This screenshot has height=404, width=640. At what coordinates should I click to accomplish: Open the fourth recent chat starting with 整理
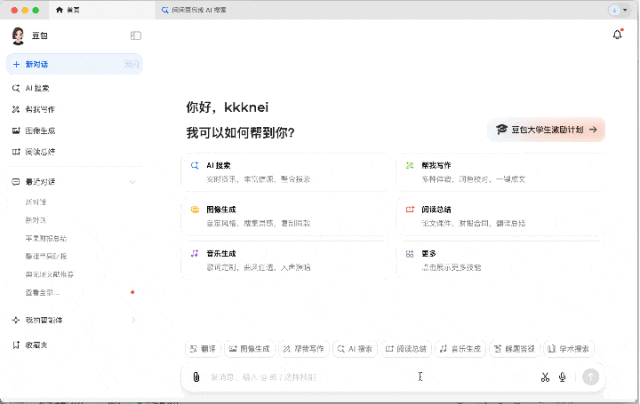click(46, 256)
